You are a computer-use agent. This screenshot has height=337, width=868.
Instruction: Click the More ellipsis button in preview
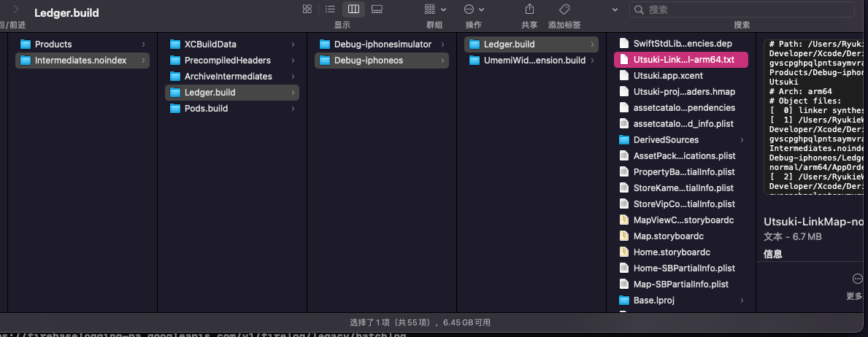tap(858, 279)
